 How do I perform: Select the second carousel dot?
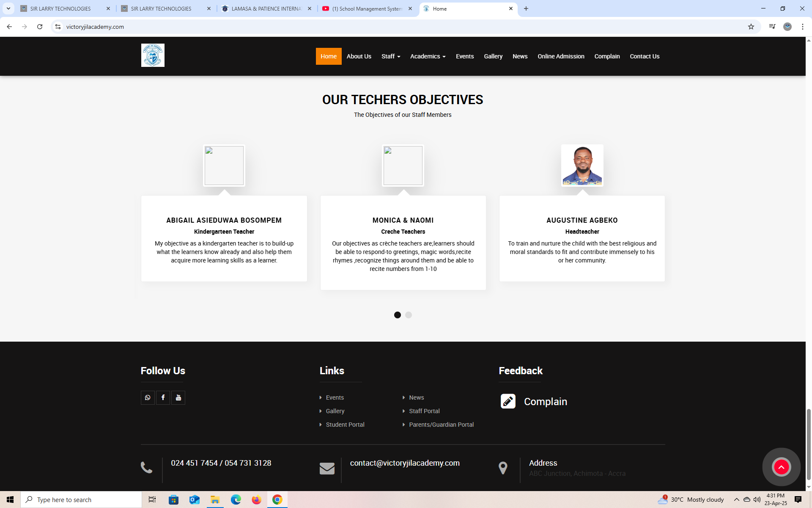click(x=409, y=315)
